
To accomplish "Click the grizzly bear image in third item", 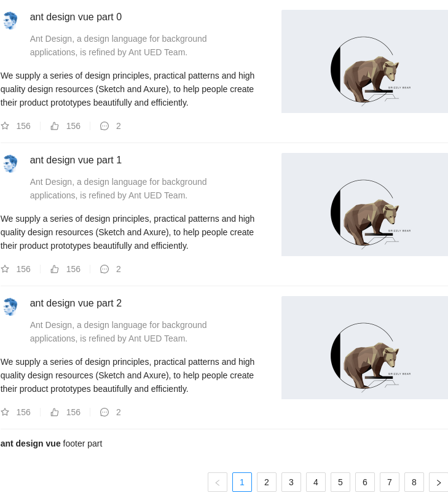I will (364, 348).
